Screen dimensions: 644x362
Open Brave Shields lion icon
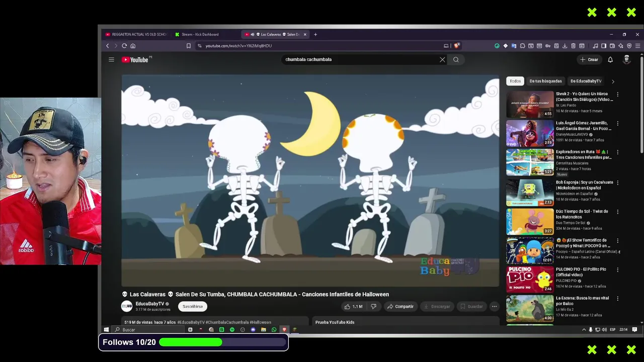pos(457,46)
